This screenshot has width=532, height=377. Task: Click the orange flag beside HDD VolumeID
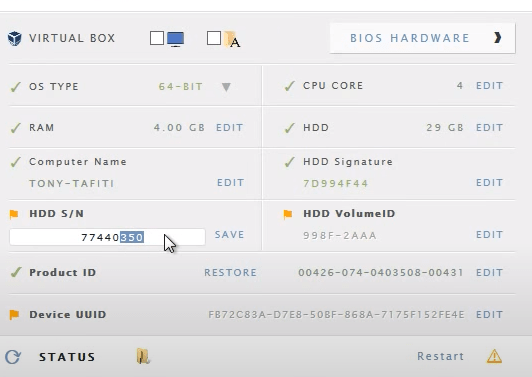point(288,214)
